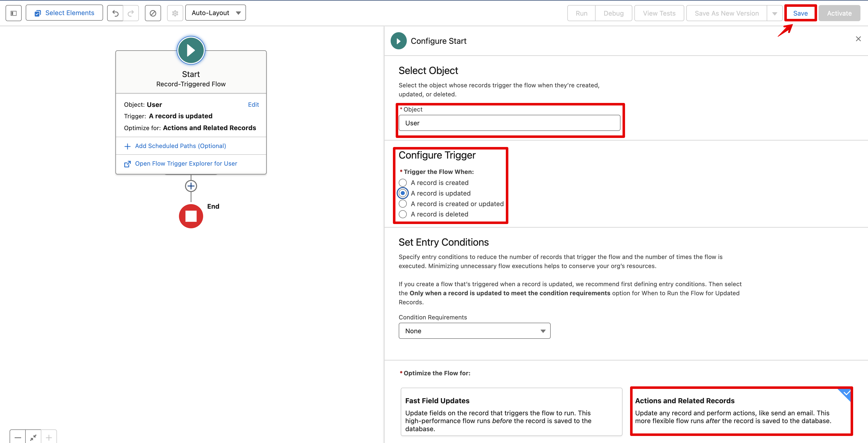Select the A record is created radio button
868x443 pixels.
(403, 182)
